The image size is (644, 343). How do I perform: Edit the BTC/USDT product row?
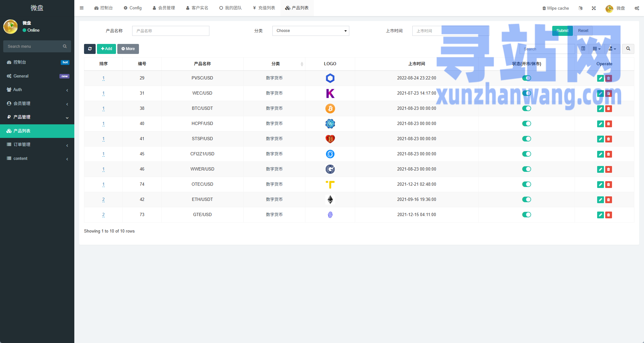coord(600,109)
